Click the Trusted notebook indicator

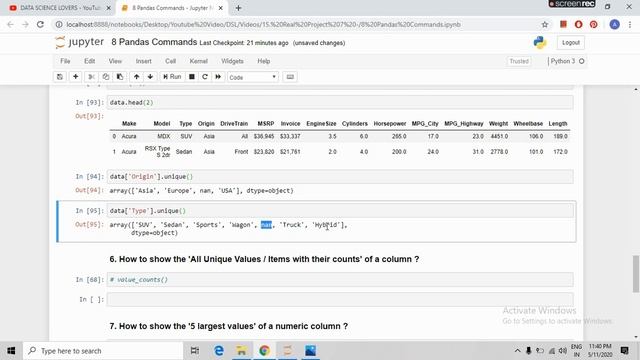coord(519,61)
